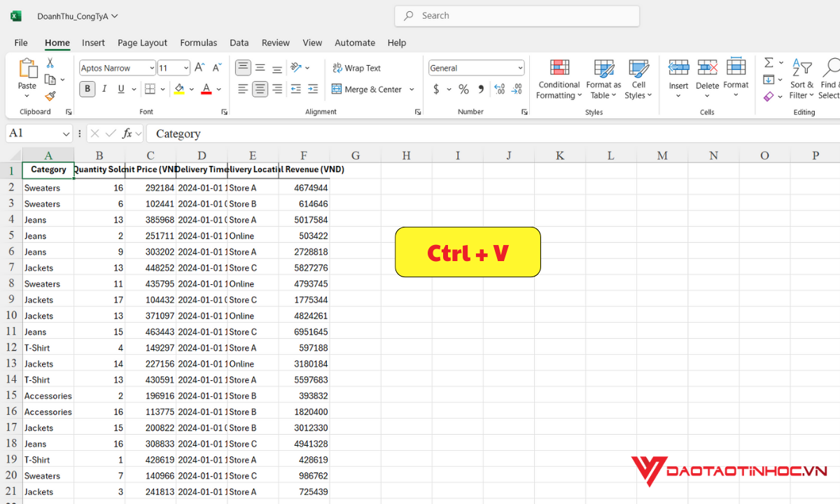Image resolution: width=840 pixels, height=504 pixels.
Task: Click the Orientation text angle icon
Action: [x=296, y=68]
